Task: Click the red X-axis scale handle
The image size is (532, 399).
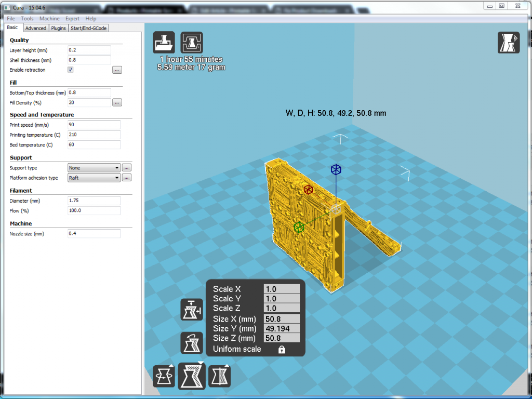Action: [x=308, y=189]
